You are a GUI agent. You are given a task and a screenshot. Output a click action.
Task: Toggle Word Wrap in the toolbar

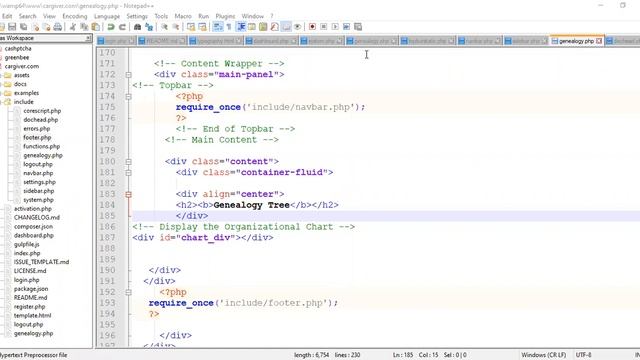[218, 27]
